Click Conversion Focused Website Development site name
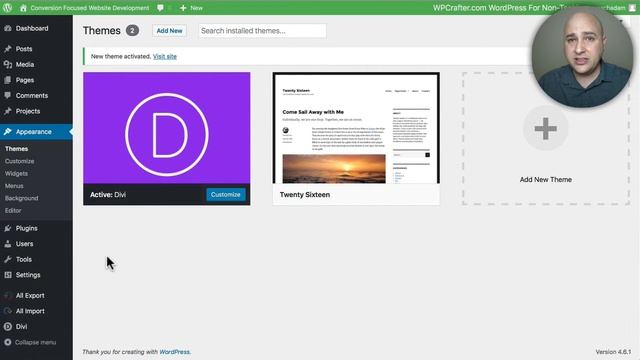The image size is (640, 360). click(x=90, y=8)
